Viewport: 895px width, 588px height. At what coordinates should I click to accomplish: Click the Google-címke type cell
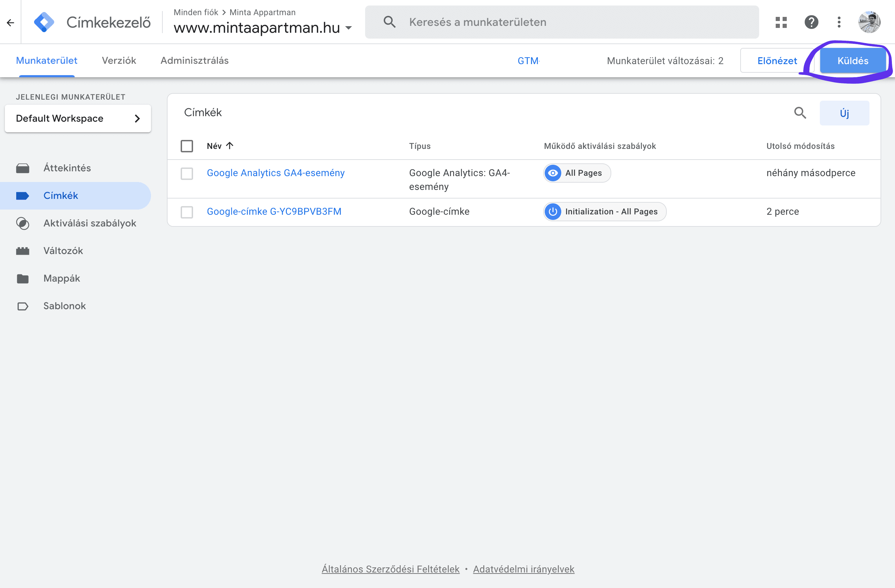pyautogui.click(x=439, y=212)
